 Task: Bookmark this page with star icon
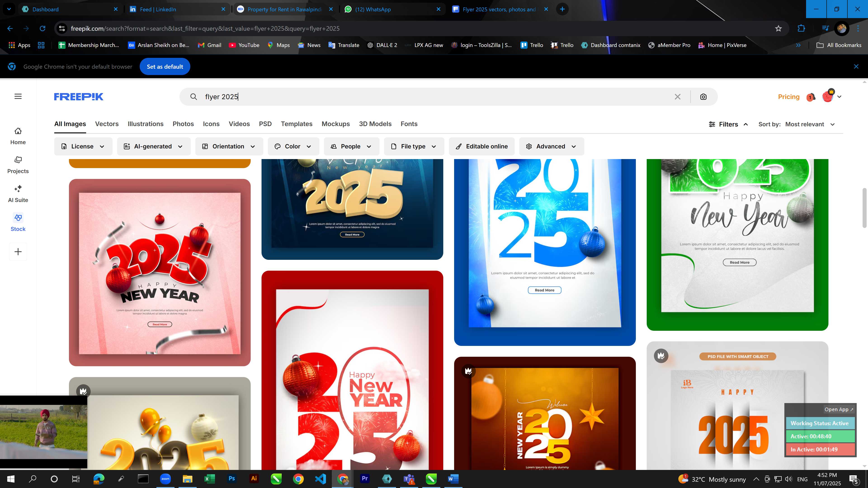[778, 29]
